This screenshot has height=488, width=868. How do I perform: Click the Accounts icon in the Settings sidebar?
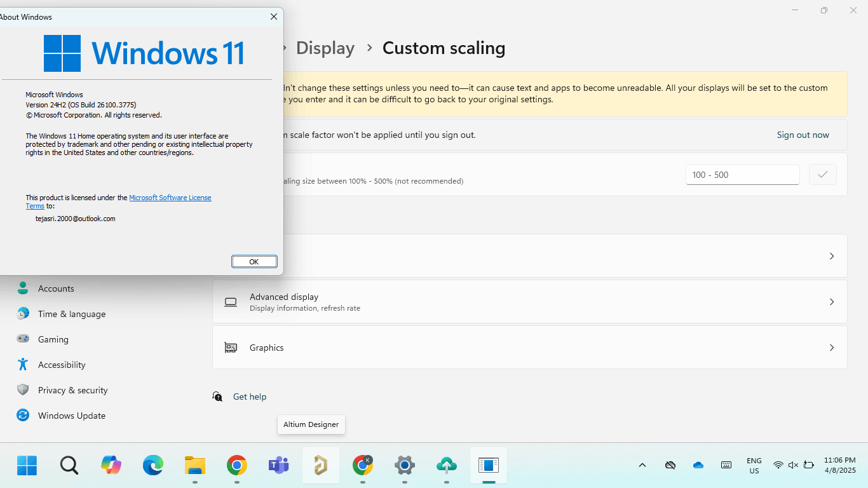click(x=23, y=288)
